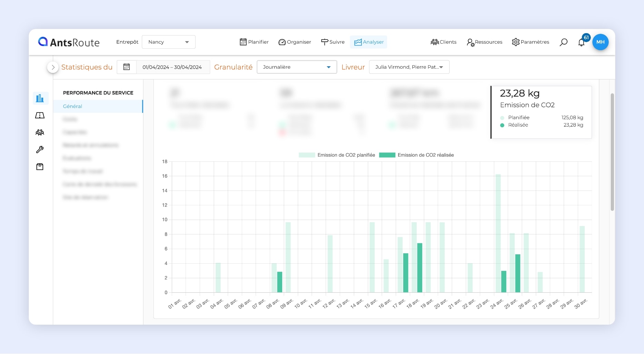644x354 pixels.
Task: Click the road routes sidebar icon
Action: 40,115
